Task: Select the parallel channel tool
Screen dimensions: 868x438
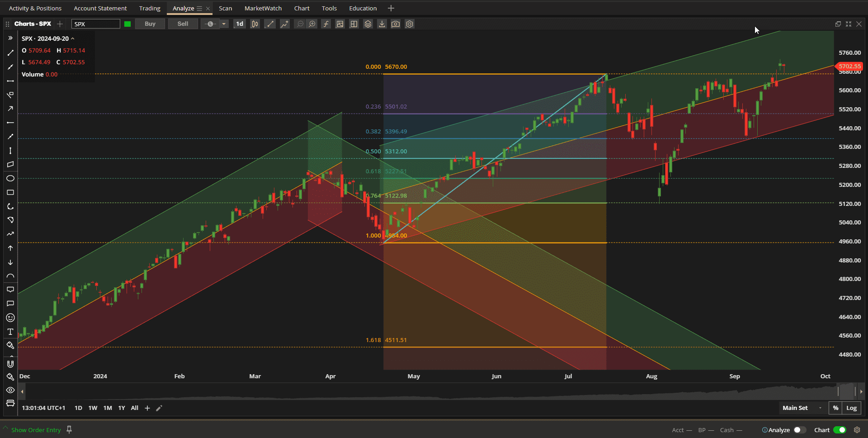Action: pyautogui.click(x=10, y=164)
